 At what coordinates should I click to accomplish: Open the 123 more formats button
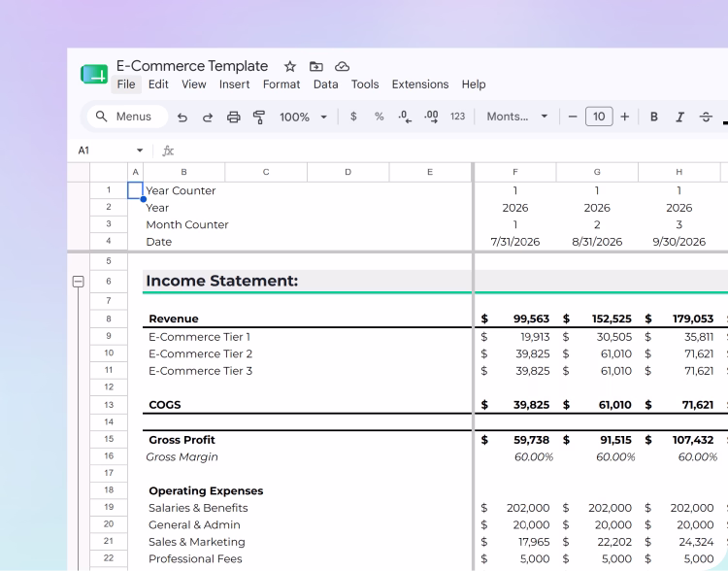point(457,117)
